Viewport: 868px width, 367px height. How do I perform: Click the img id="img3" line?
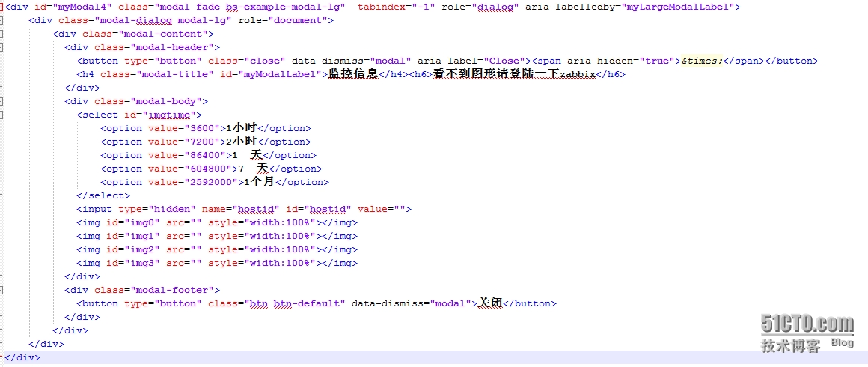pos(217,263)
